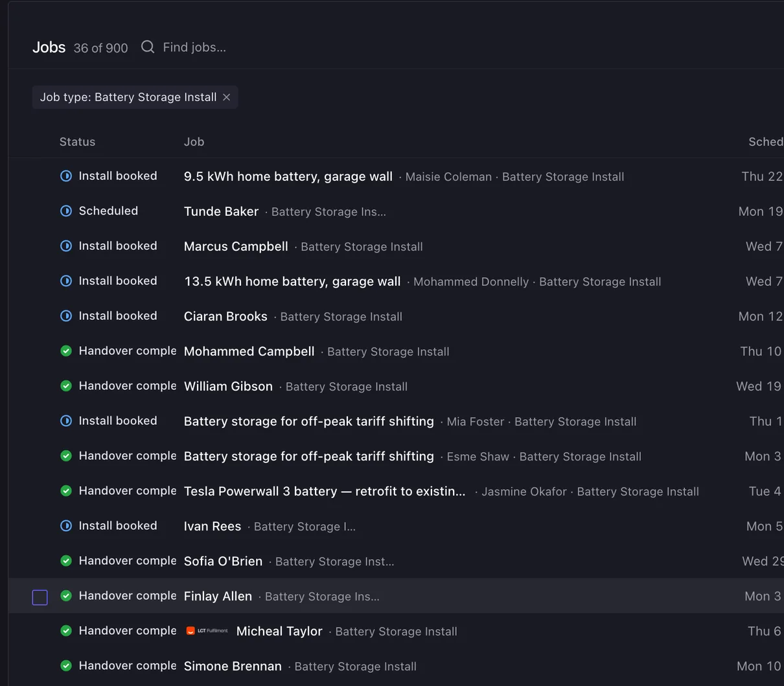Viewport: 784px width, 686px height.
Task: Open the William Gibson job
Action: 228,387
